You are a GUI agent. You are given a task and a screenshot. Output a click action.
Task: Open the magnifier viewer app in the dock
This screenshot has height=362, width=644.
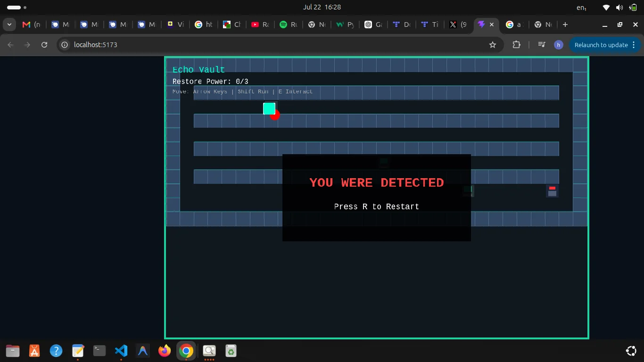(x=209, y=351)
